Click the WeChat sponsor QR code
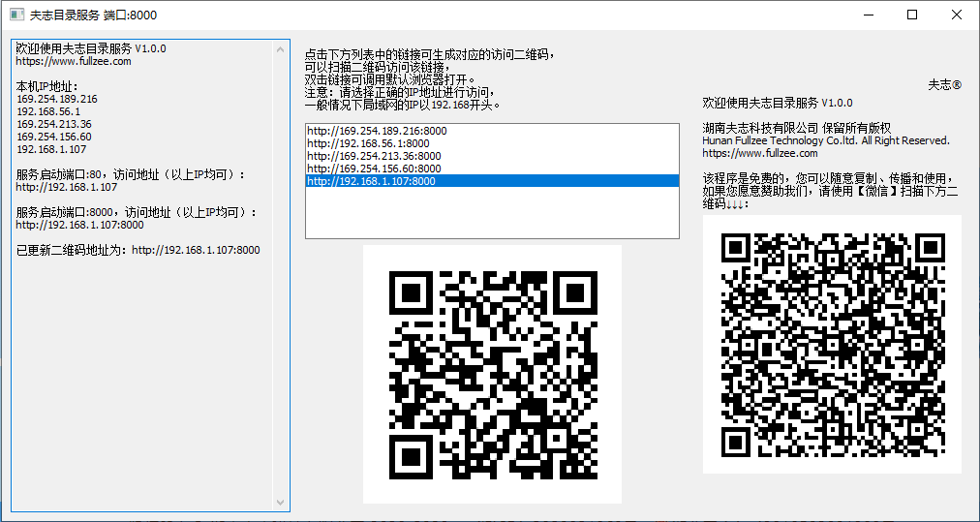 click(x=832, y=345)
